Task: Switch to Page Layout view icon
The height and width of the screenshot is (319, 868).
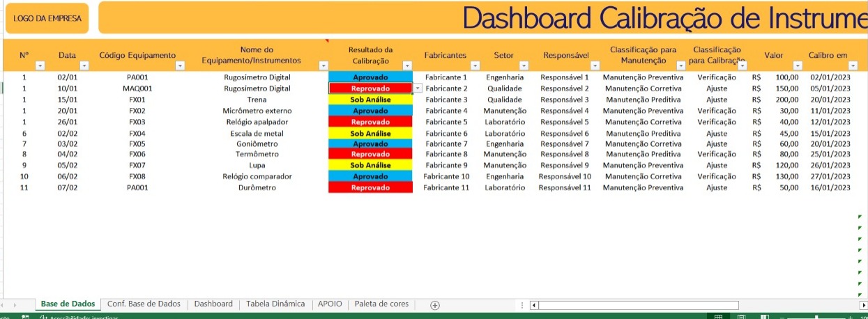Action: (742, 317)
